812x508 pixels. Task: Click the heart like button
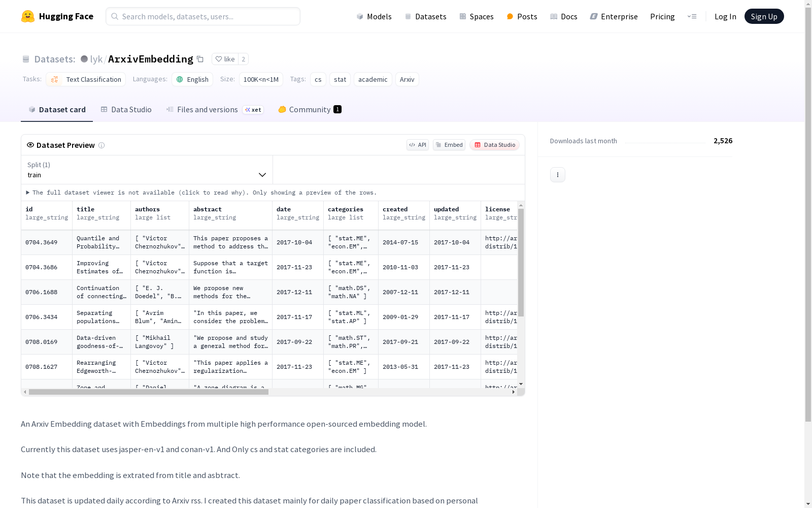(225, 59)
